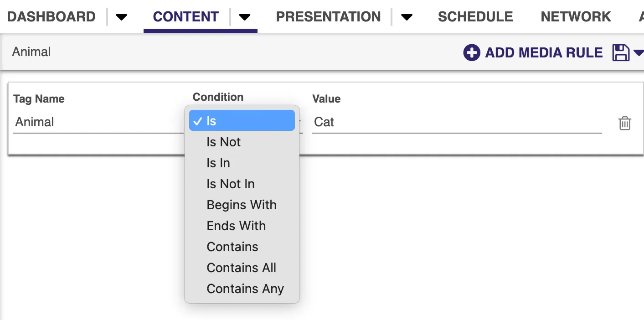Open the Content tab dropdown arrow
Viewport: 644px width, 320px height.
[245, 17]
